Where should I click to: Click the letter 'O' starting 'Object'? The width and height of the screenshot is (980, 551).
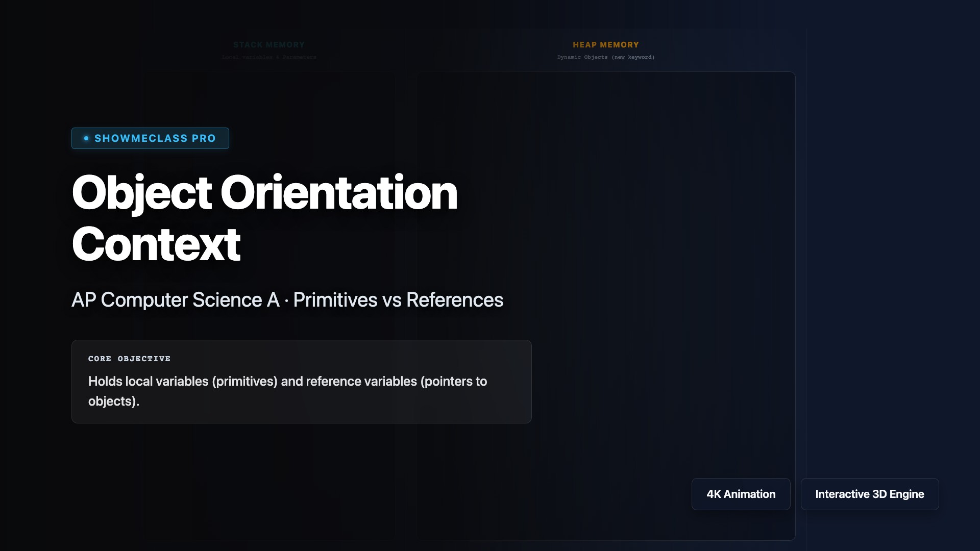coord(88,193)
